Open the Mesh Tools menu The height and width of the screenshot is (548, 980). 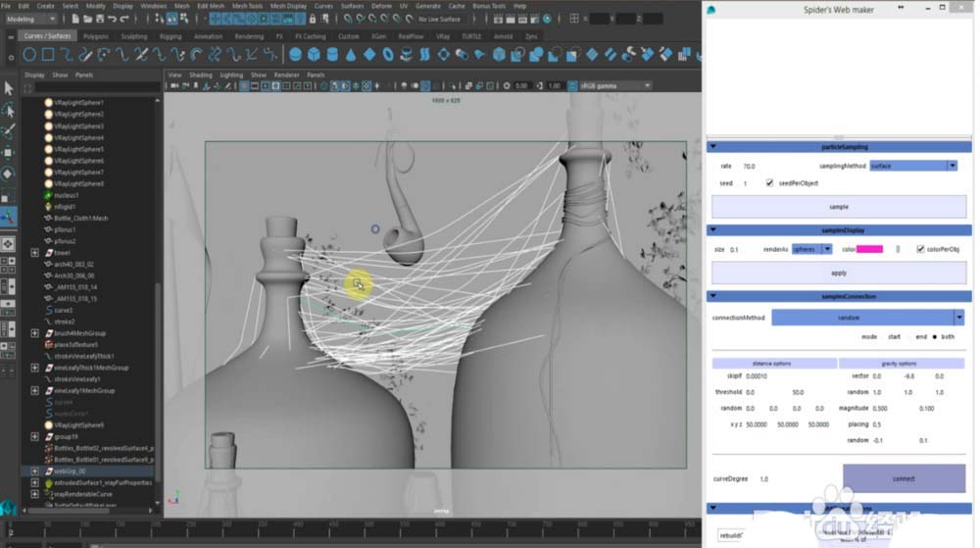[x=247, y=6]
